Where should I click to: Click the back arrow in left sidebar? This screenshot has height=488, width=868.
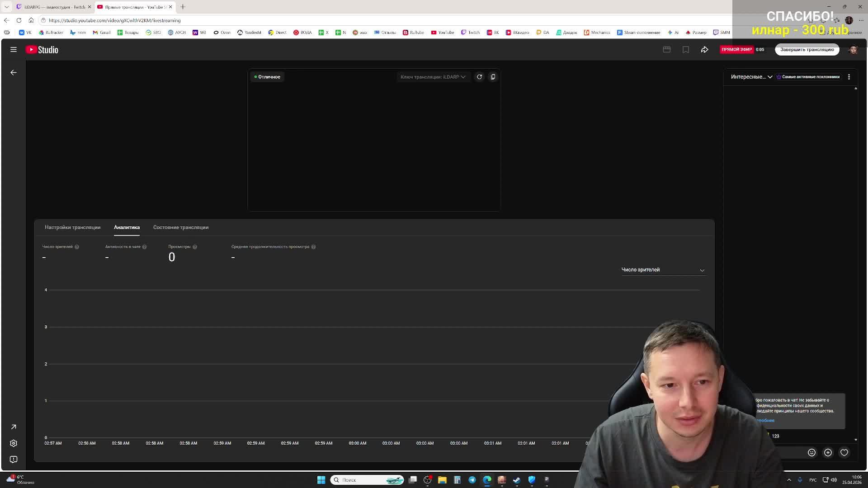pos(14,72)
